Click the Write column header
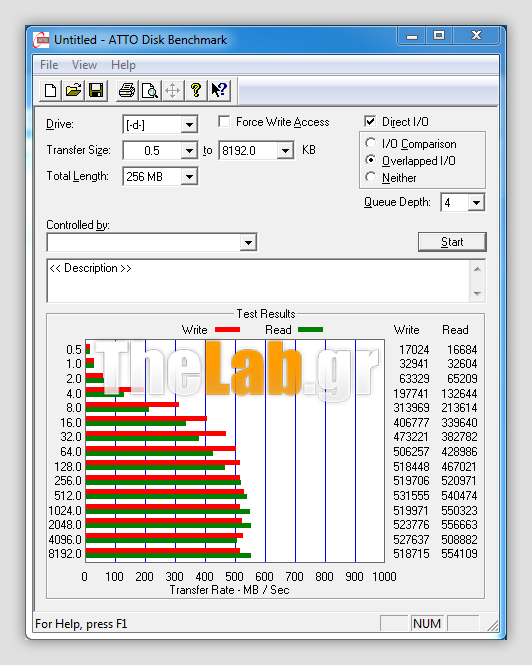This screenshot has height=665, width=532. coord(406,330)
